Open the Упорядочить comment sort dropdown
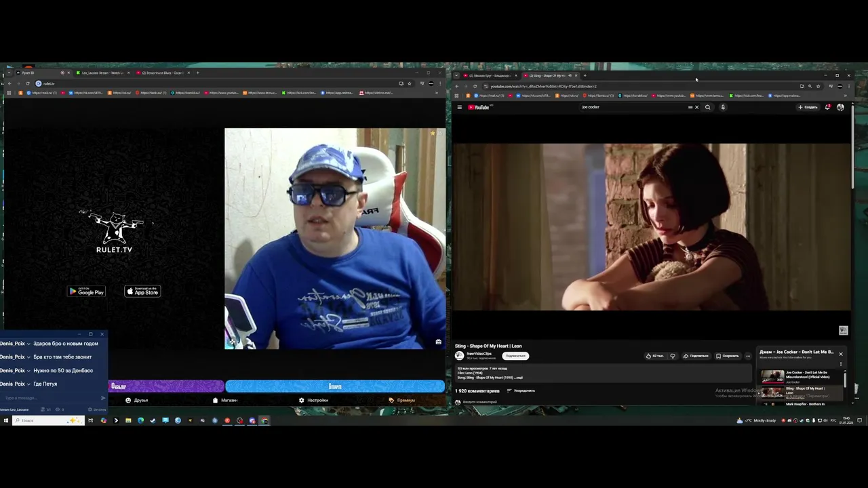 pos(521,391)
